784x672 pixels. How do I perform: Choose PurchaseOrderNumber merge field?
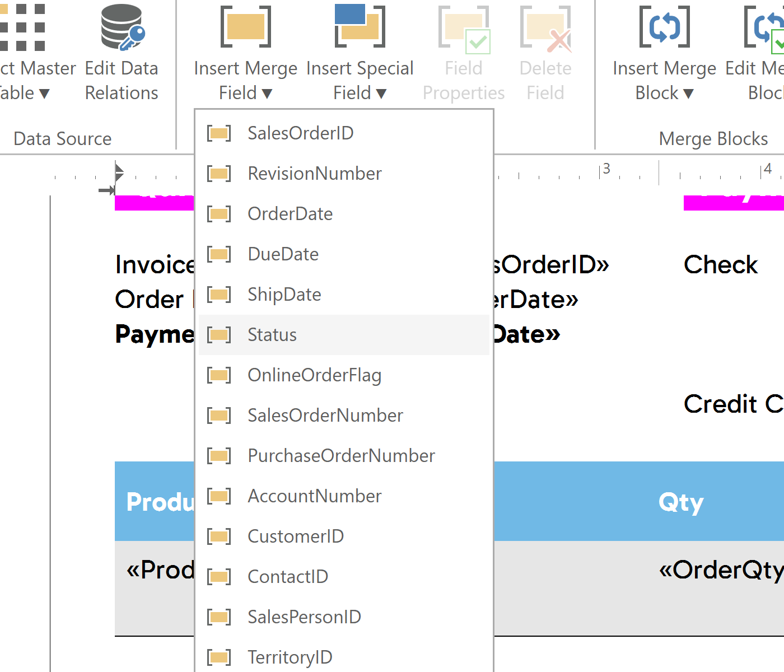344,456
